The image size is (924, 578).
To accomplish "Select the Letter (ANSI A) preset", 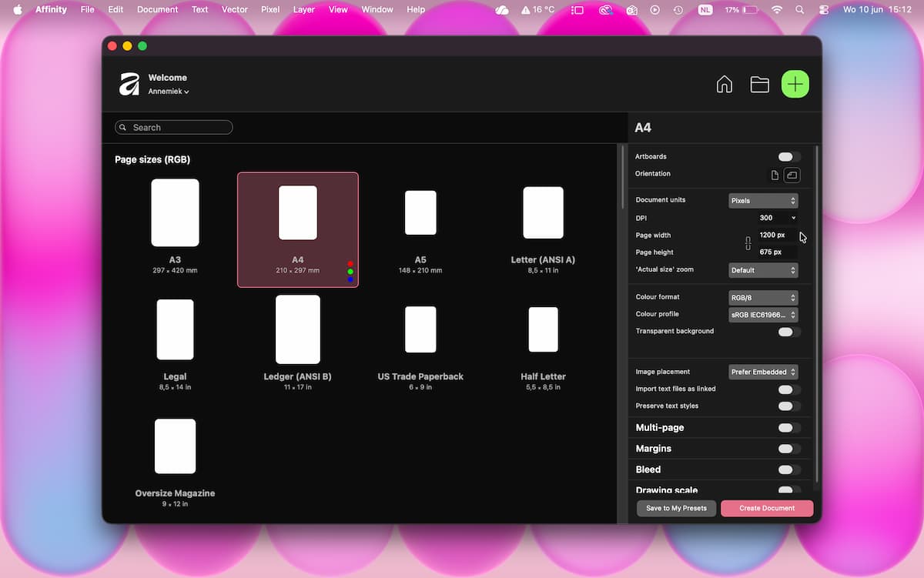I will point(543,229).
